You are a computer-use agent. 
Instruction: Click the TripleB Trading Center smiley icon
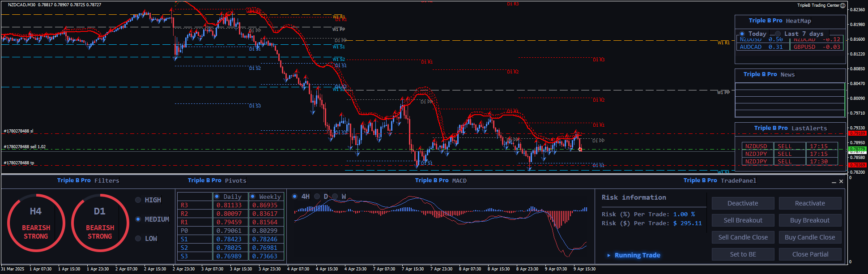pyautogui.click(x=842, y=5)
